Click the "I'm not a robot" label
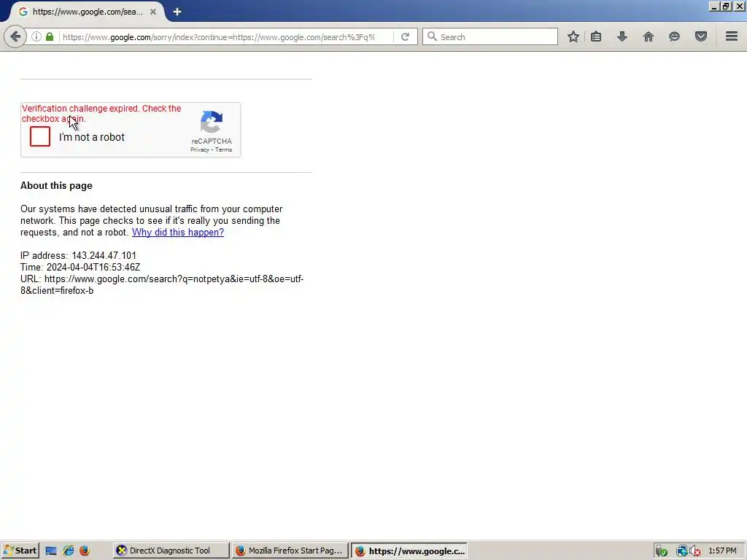 click(91, 137)
